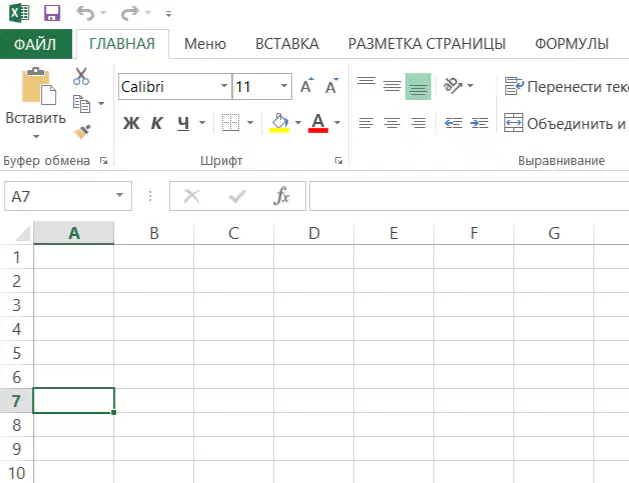
Task: Open the borders dropdown arrow
Action: [250, 122]
